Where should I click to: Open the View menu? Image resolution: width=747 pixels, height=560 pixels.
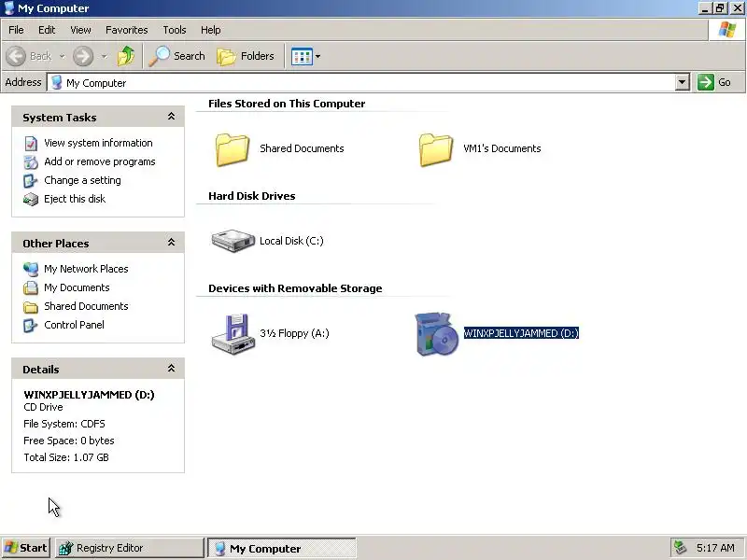coord(80,30)
